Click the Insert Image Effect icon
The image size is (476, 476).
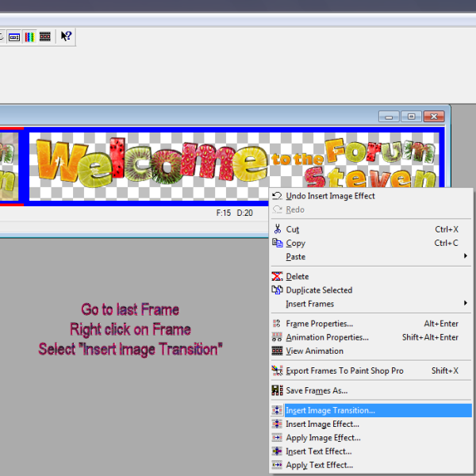click(x=277, y=424)
